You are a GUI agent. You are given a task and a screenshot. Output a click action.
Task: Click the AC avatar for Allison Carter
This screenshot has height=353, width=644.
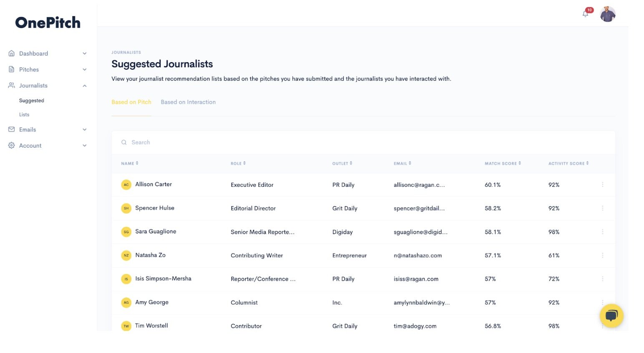pos(126,184)
